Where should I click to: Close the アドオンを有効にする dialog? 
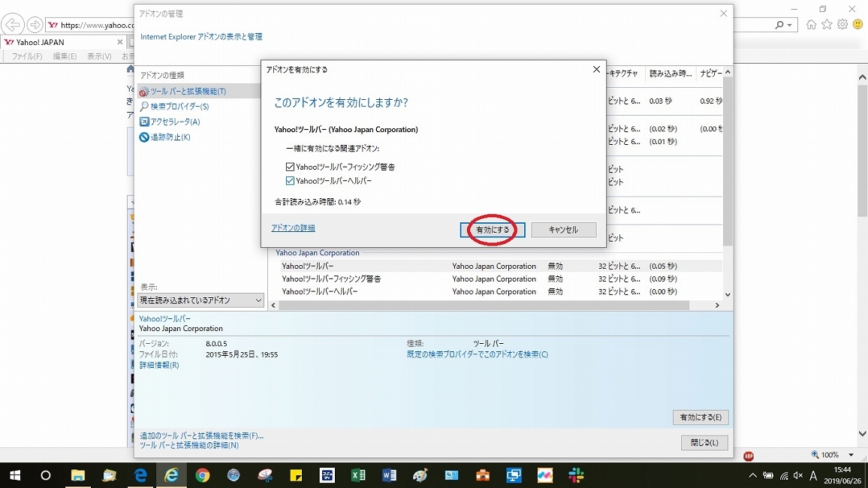click(x=596, y=69)
